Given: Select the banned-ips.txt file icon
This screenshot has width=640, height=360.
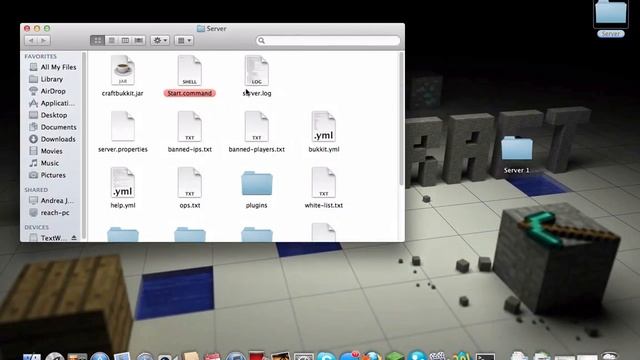Looking at the screenshot, I should [189, 126].
